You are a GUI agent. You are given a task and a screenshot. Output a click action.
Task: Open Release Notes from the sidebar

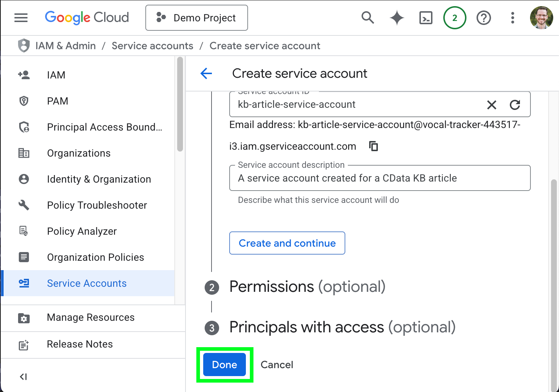80,344
